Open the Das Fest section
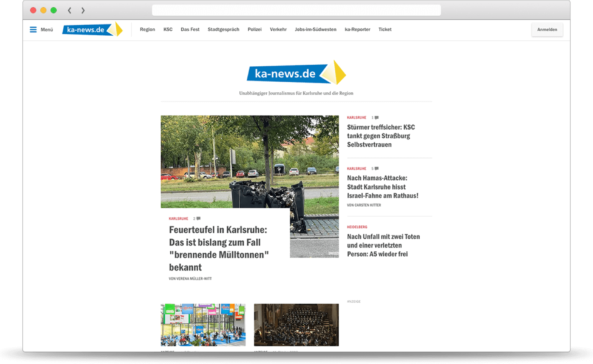This screenshot has width=593, height=364. [x=190, y=30]
